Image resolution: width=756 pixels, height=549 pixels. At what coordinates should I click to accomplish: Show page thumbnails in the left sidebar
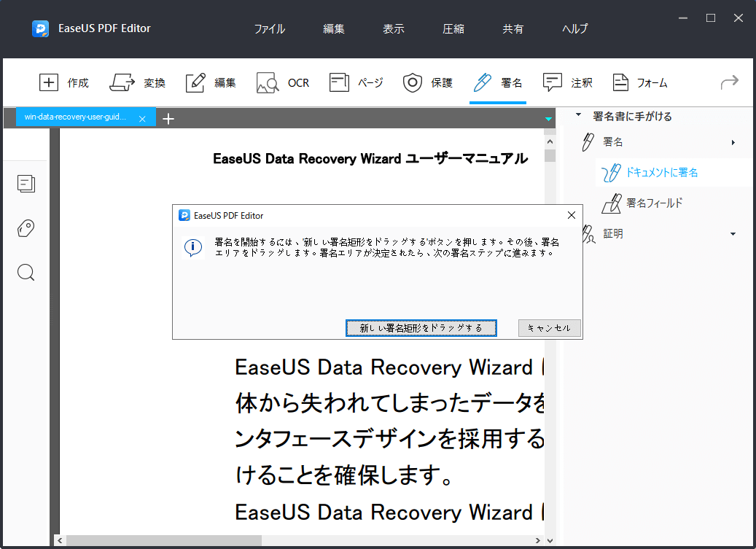[x=26, y=184]
